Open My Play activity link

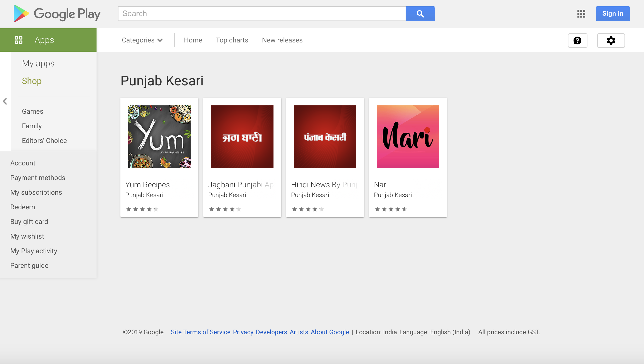(x=34, y=251)
